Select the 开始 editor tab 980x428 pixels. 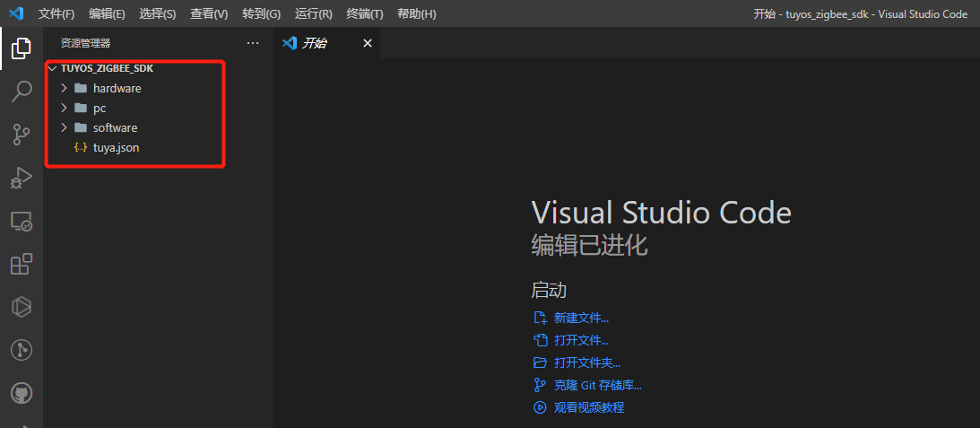click(327, 43)
